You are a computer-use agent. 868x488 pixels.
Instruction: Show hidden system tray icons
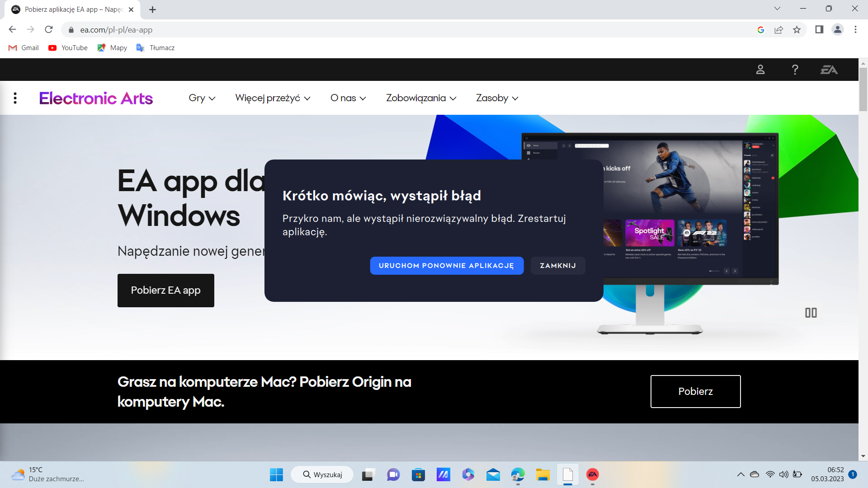741,474
